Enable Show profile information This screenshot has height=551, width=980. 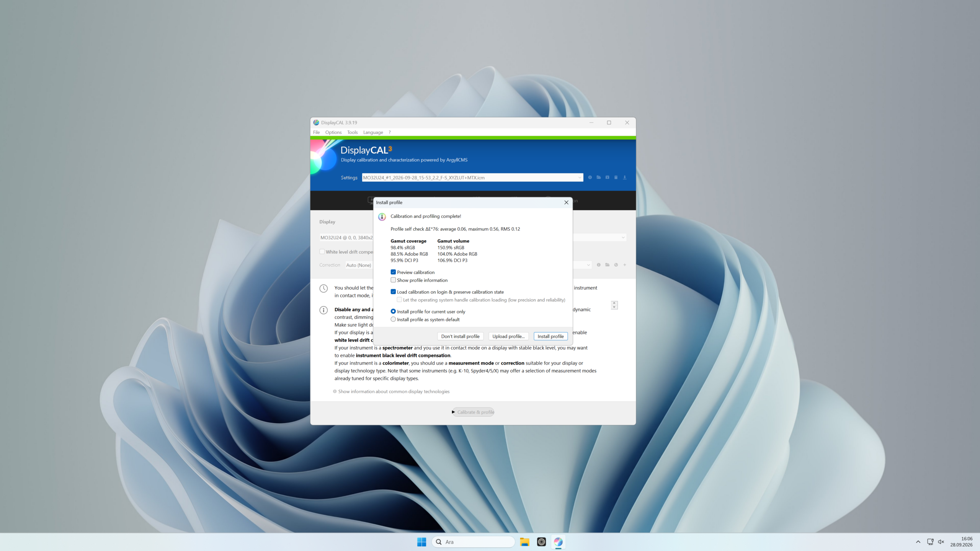(393, 280)
